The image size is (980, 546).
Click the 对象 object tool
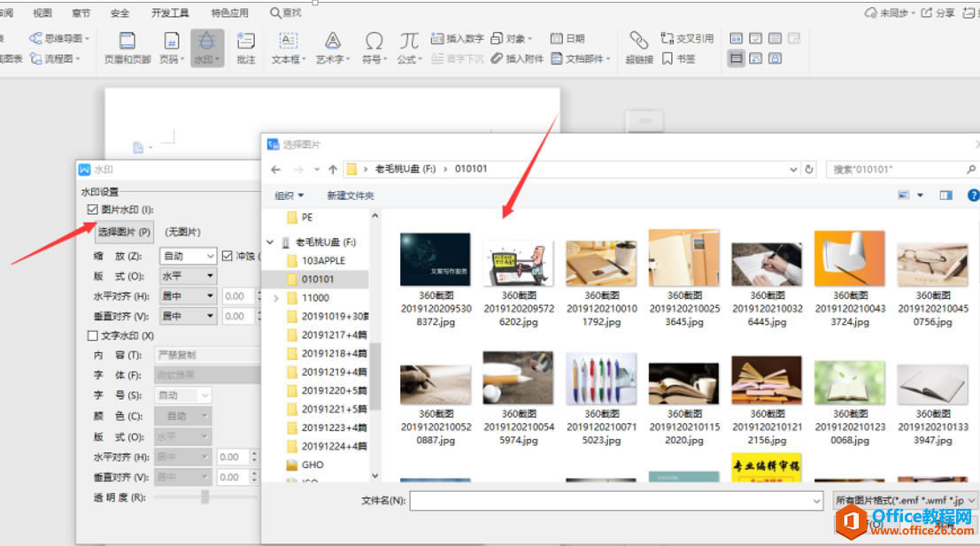pyautogui.click(x=512, y=38)
